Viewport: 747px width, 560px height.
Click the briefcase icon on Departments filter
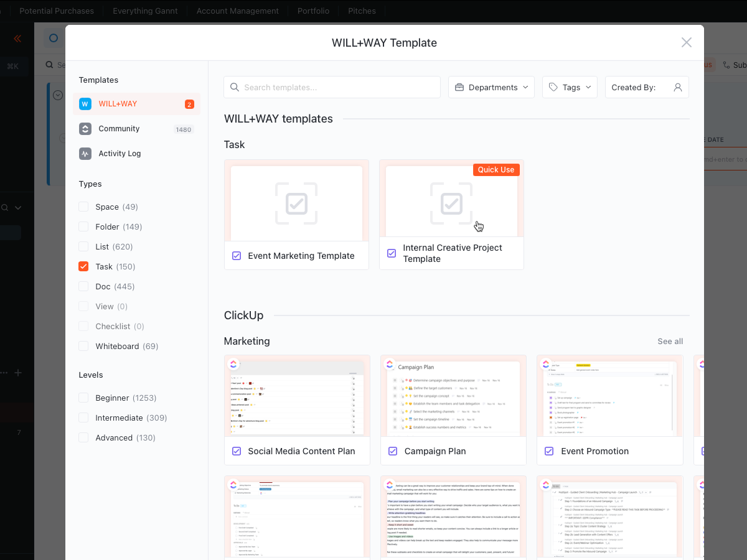[459, 87]
